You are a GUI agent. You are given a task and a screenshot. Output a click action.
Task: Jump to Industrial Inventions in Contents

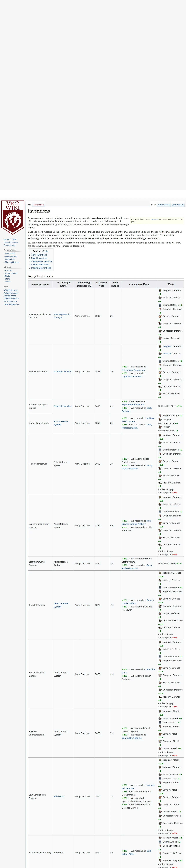pyautogui.click(x=41, y=268)
